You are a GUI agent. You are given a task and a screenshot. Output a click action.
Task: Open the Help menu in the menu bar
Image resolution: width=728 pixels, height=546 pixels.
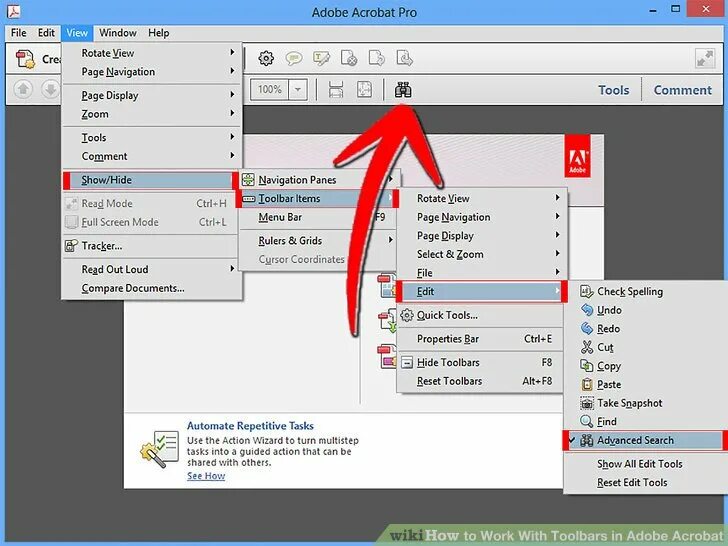[x=159, y=33]
